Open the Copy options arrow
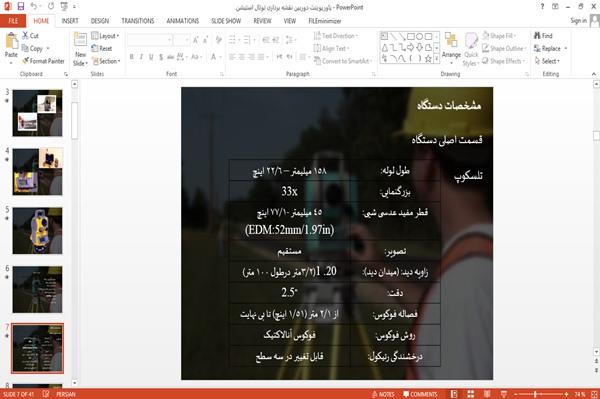This screenshot has width=600, height=399. (x=48, y=48)
